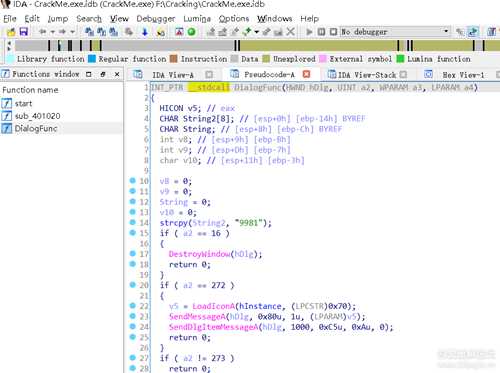Switch to the IDA View-A tab

[x=173, y=75]
